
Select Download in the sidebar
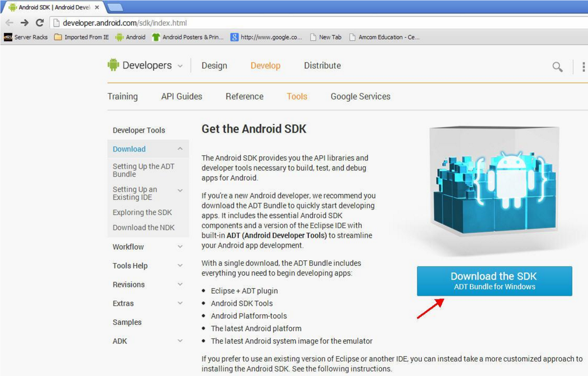coord(129,149)
